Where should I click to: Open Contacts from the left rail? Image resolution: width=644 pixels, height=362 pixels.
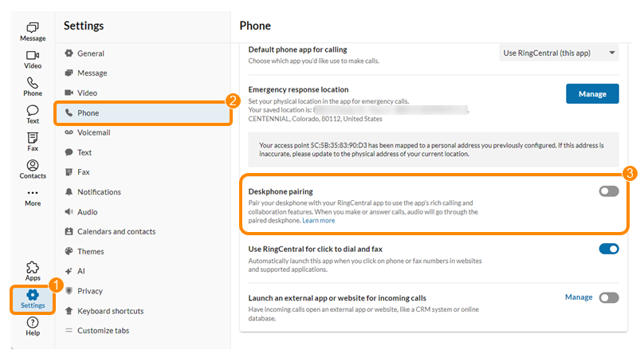33,169
